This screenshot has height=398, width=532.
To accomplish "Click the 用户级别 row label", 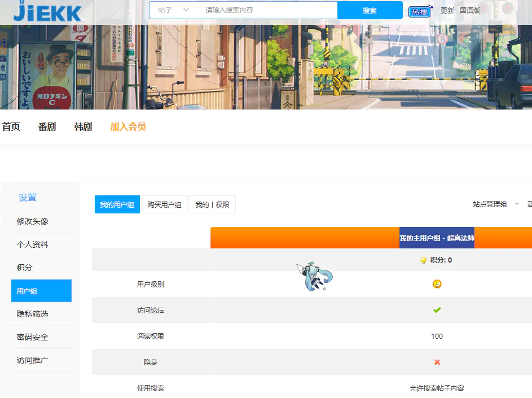I will click(x=150, y=284).
